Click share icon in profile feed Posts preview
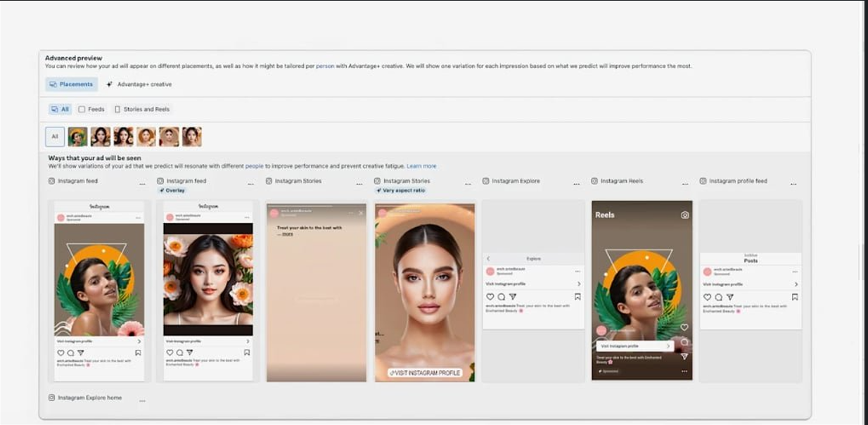The height and width of the screenshot is (425, 868). [x=729, y=297]
